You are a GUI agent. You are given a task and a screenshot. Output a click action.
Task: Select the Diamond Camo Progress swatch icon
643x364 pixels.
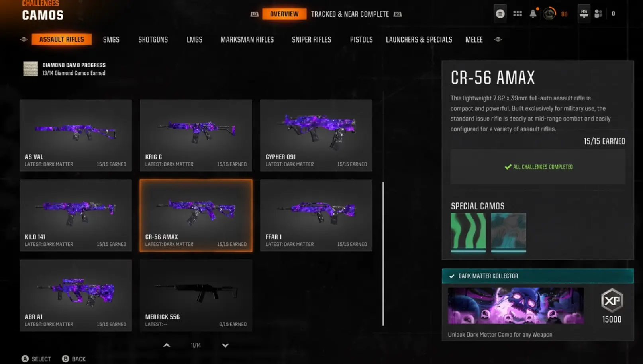[31, 69]
